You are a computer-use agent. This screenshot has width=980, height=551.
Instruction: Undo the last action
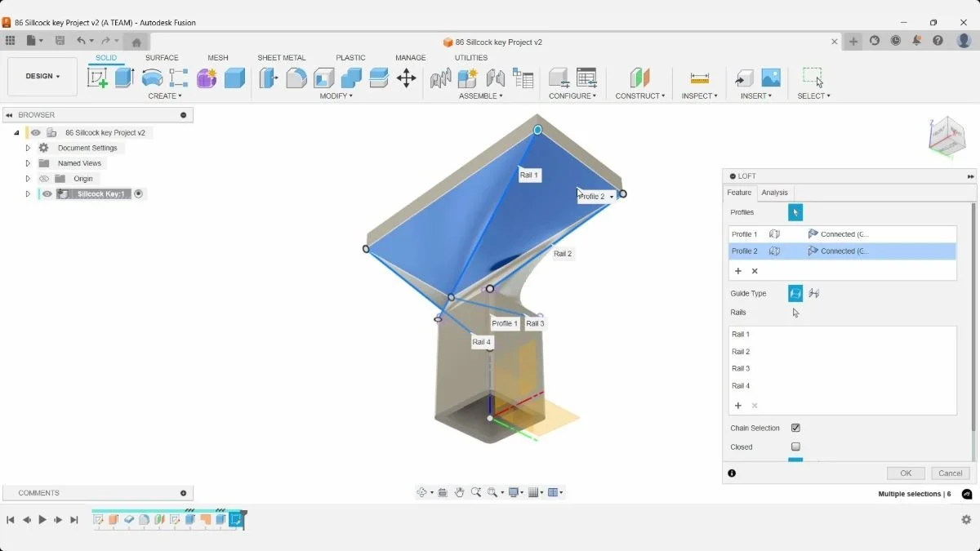click(81, 41)
